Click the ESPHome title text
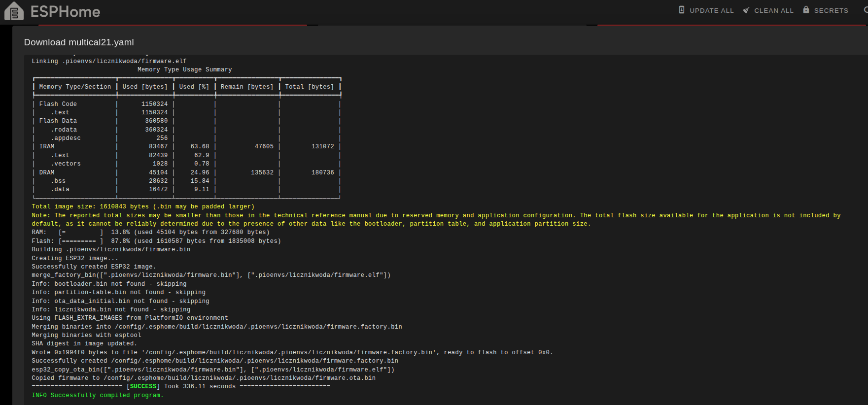This screenshot has height=405, width=868. [65, 12]
